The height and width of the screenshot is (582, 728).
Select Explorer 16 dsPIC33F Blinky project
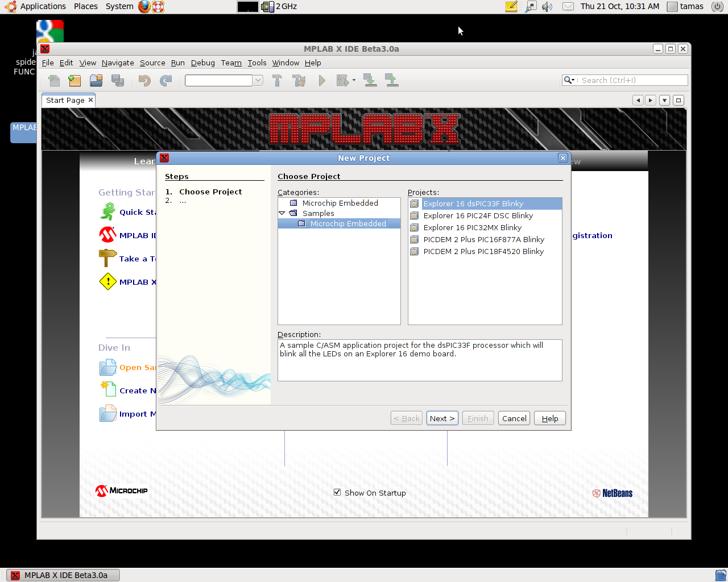[x=485, y=203]
